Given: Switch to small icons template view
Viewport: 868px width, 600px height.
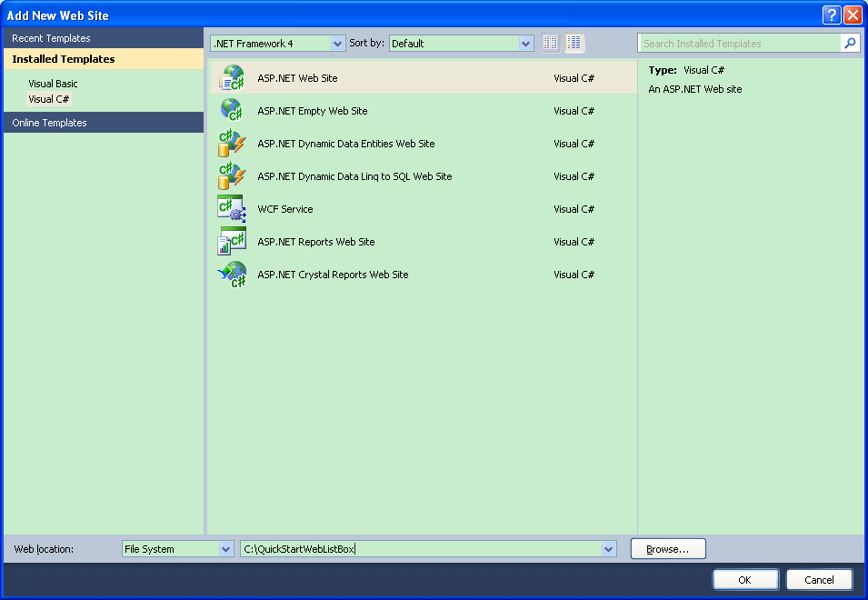Looking at the screenshot, I should (x=550, y=42).
